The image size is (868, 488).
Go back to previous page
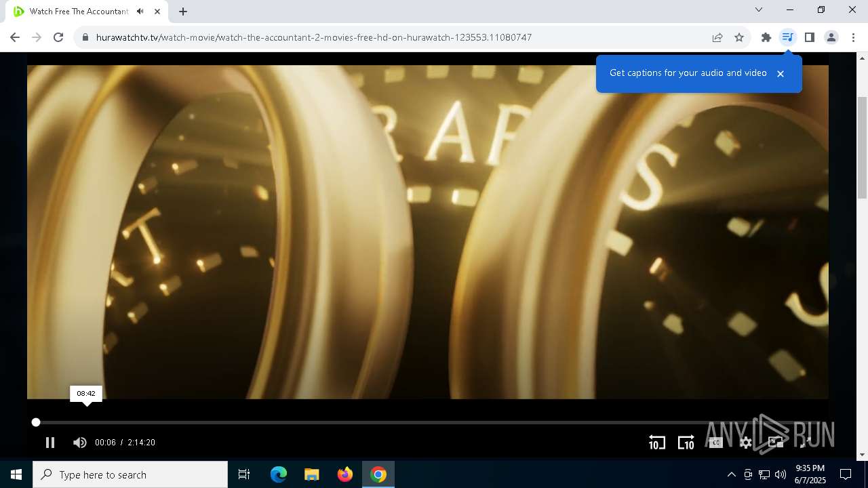[15, 37]
